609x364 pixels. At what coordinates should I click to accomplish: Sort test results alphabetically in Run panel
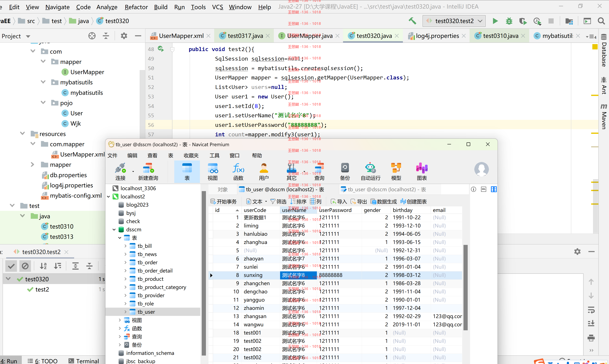pyautogui.click(x=43, y=266)
